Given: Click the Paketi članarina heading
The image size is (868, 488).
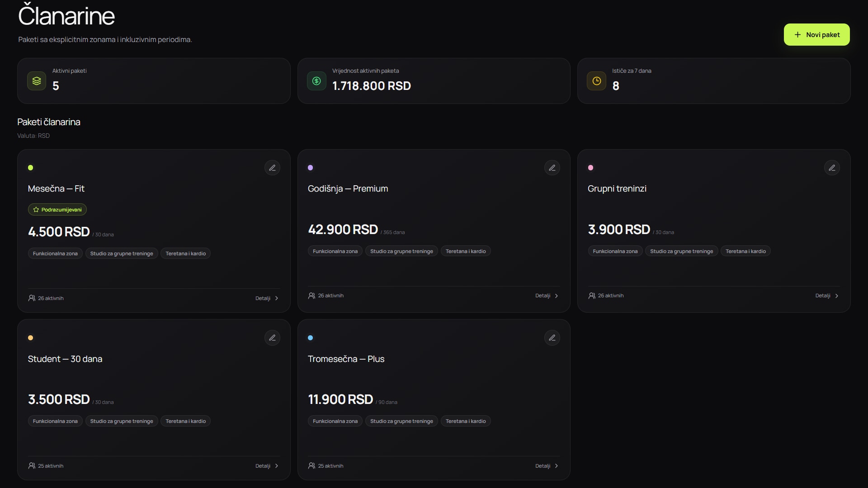Looking at the screenshot, I should click(x=49, y=122).
